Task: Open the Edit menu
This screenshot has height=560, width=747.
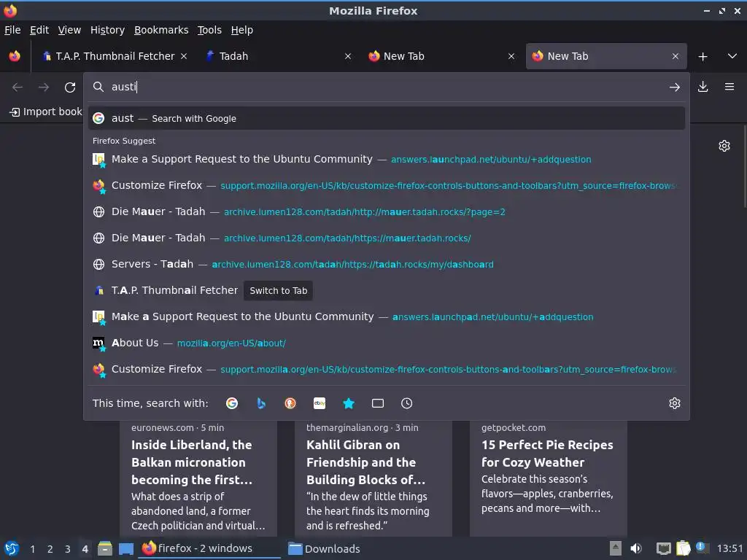Action: 39,30
